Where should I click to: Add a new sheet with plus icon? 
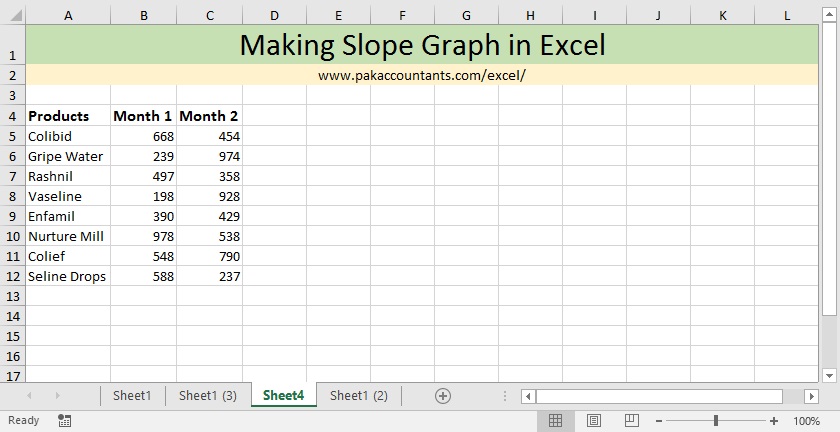pyautogui.click(x=443, y=396)
